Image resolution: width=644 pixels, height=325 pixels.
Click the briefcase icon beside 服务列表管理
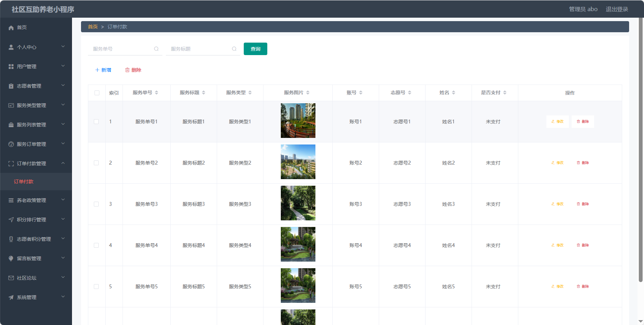[x=11, y=125]
